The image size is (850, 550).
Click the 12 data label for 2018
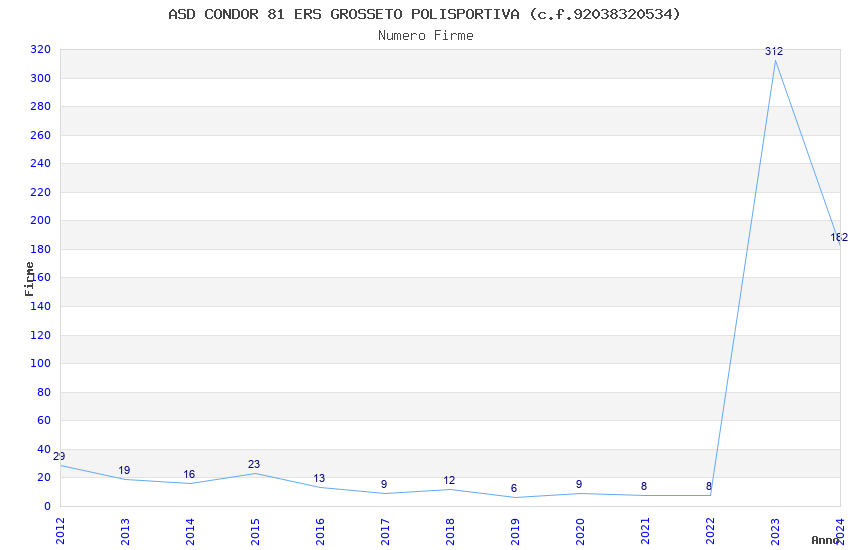[449, 481]
